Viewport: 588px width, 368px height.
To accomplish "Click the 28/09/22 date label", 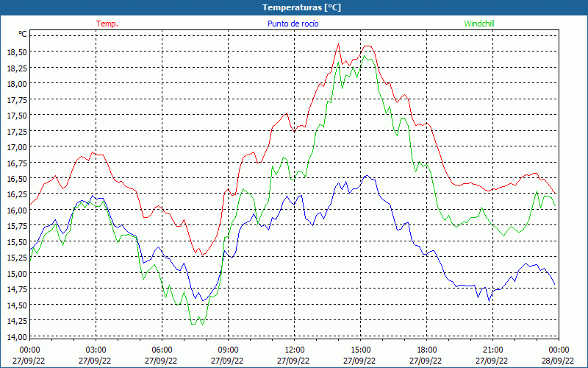I will click(559, 361).
